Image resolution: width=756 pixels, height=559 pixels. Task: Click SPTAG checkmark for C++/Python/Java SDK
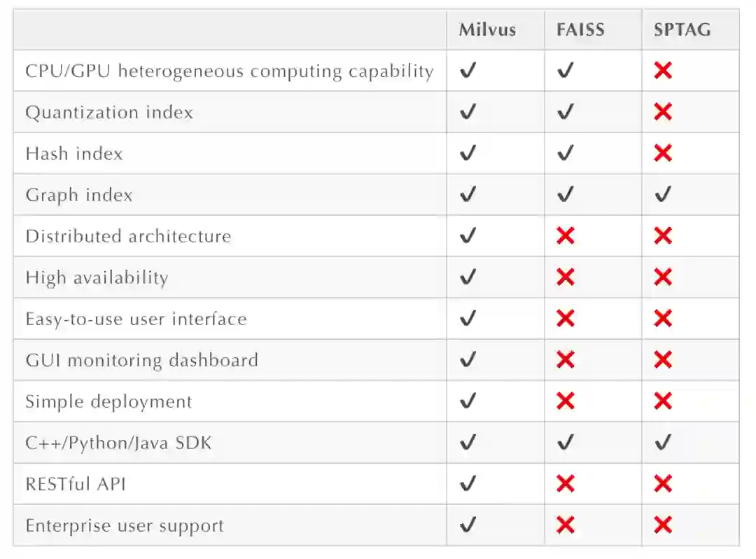(663, 443)
